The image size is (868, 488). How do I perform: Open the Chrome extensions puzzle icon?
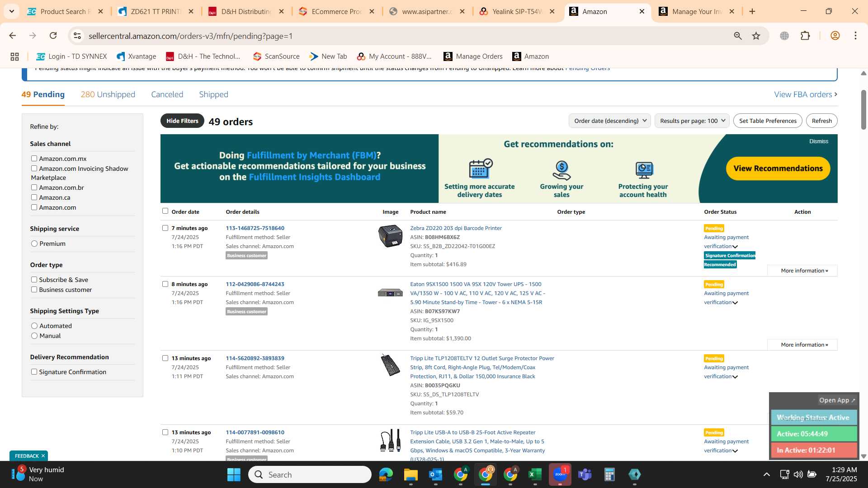[x=805, y=36]
